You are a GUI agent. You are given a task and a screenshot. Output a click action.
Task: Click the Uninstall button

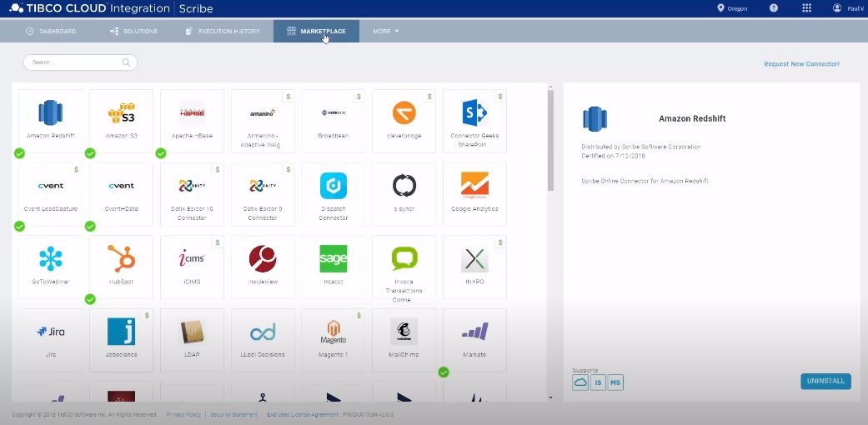coord(826,382)
